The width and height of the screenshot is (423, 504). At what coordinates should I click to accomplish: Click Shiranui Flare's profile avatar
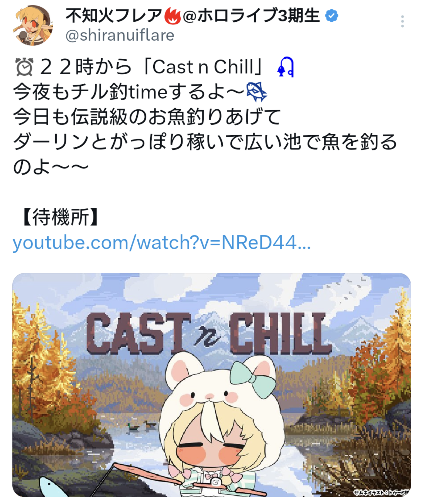[33, 25]
